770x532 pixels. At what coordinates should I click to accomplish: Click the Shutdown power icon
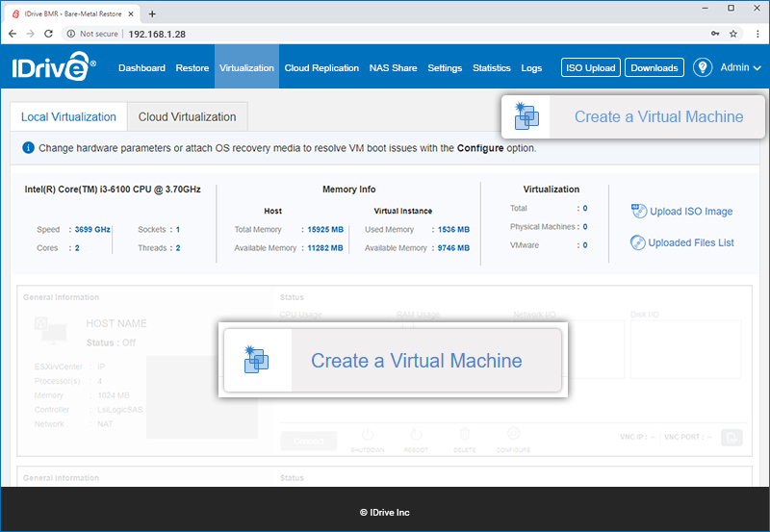click(368, 435)
